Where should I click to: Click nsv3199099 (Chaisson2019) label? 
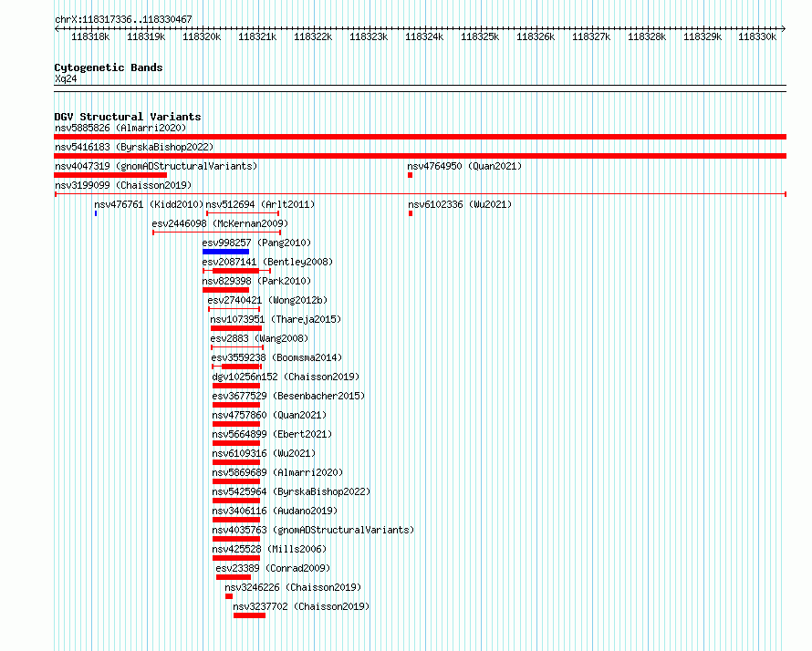[123, 185]
